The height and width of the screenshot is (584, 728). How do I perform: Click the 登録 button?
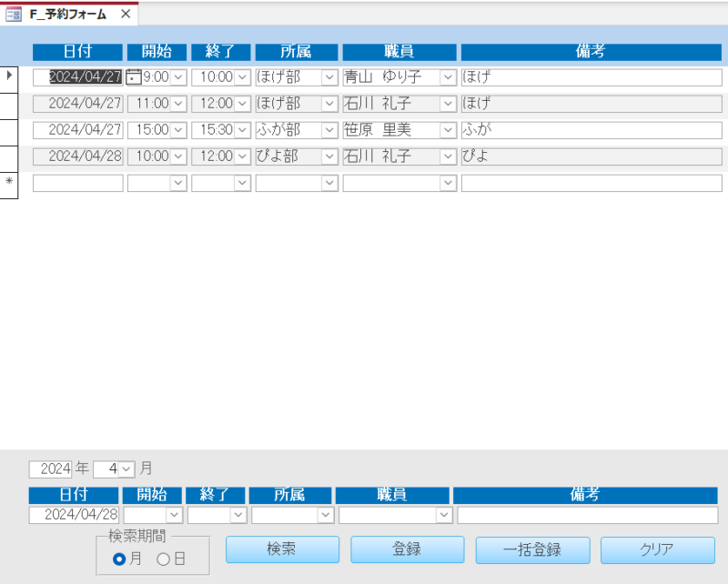click(407, 549)
